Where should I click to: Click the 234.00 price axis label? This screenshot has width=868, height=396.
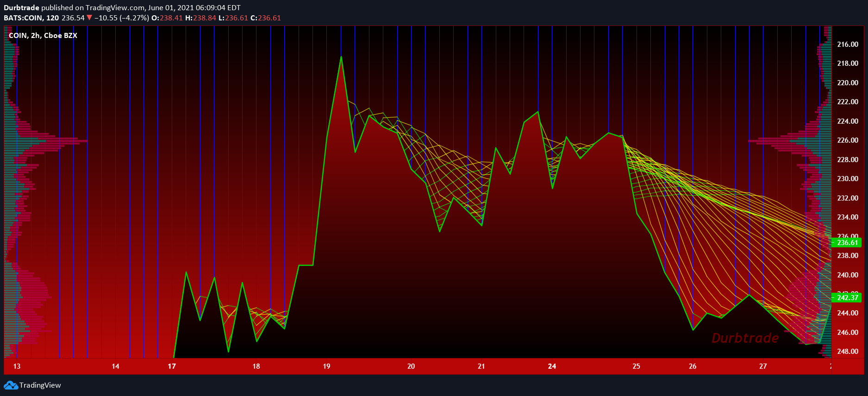(848, 217)
